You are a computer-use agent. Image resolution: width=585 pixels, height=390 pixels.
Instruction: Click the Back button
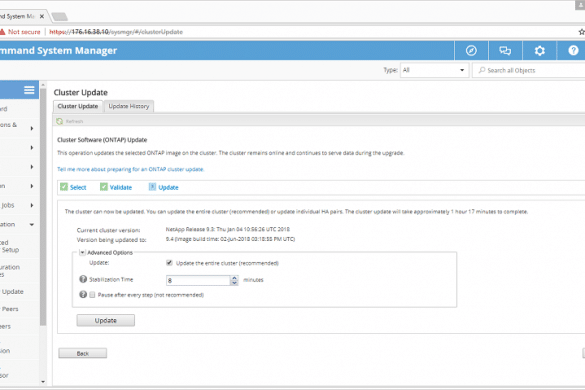pyautogui.click(x=82, y=353)
